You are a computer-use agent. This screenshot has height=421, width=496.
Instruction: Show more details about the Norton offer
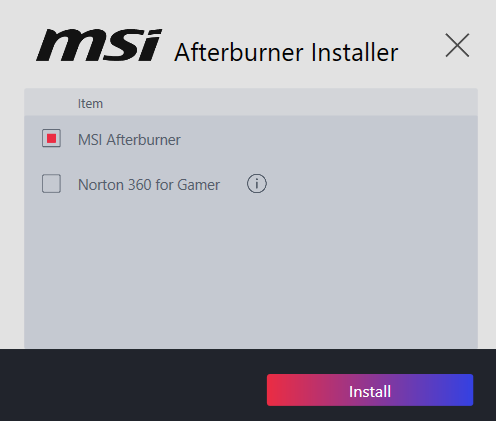[x=257, y=184]
